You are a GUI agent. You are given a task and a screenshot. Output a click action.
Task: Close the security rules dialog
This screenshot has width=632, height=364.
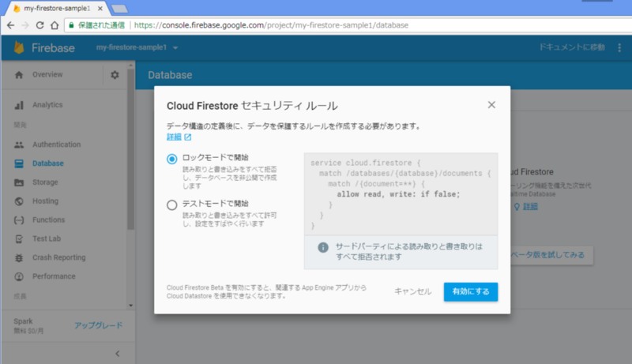[x=491, y=105]
